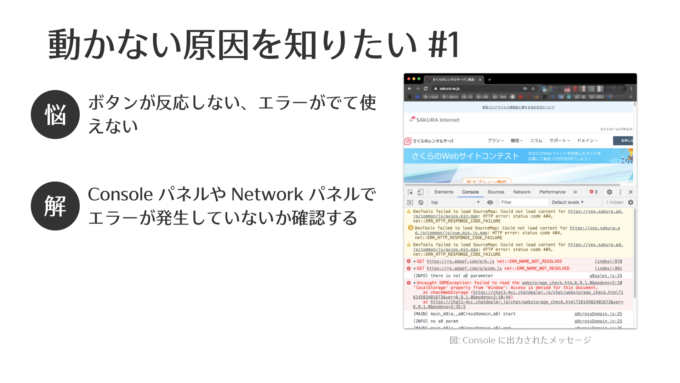
Task: Expand the first GET error with (index):978
Action: coord(414,262)
